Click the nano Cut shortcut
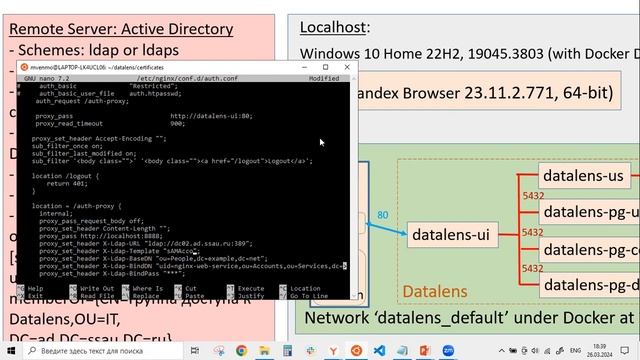 (185, 289)
